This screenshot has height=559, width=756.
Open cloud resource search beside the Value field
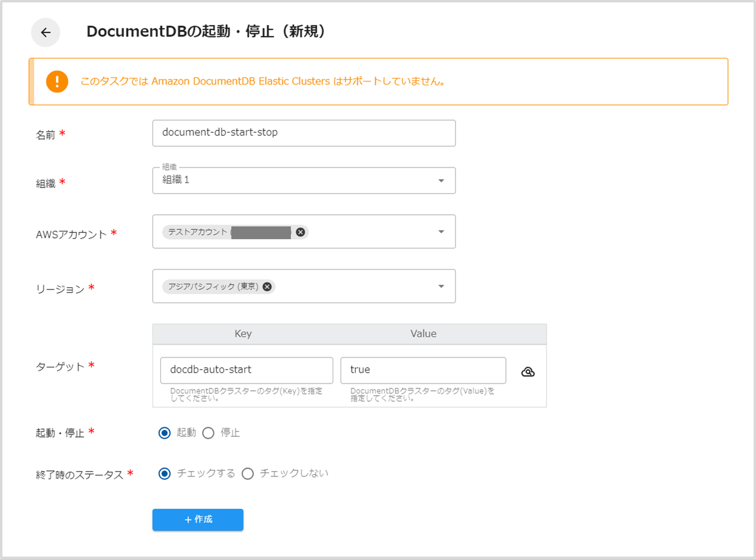coord(527,371)
